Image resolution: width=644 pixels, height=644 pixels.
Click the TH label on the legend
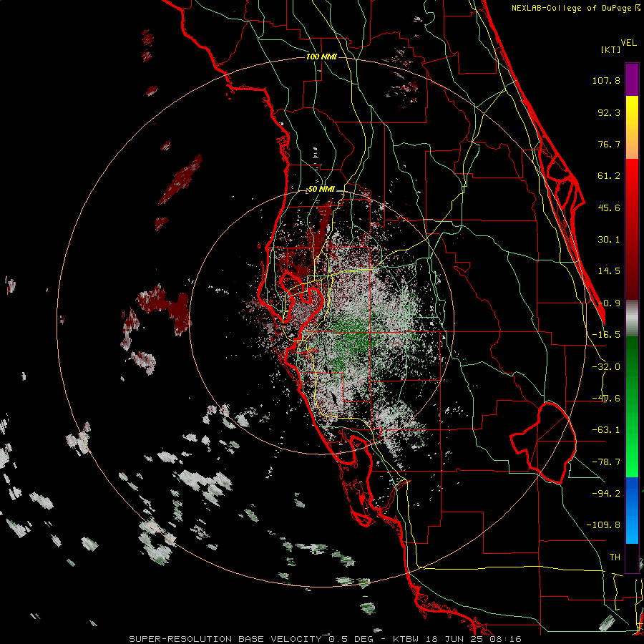[615, 557]
